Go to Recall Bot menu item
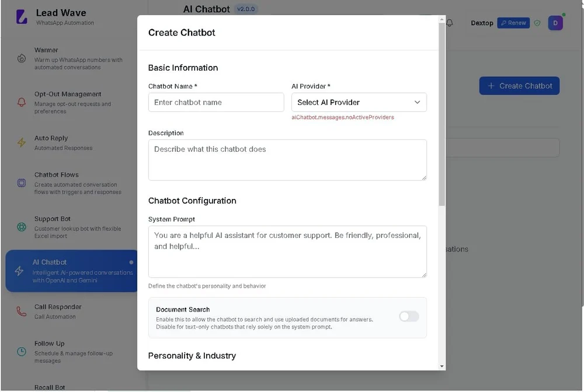 click(50, 387)
